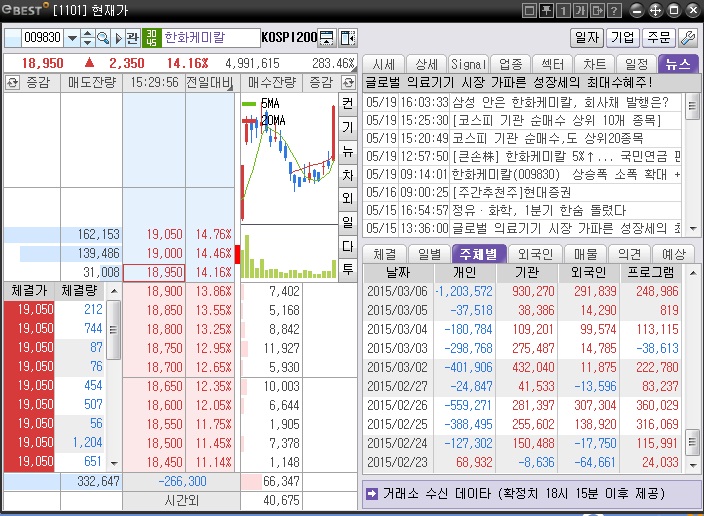
Task: Click the green 30/45 market badge
Action: coord(151,38)
